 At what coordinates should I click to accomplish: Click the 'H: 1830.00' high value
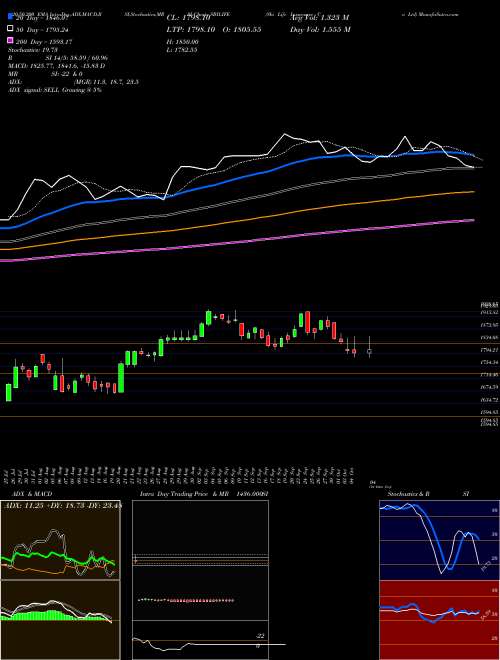coord(183,42)
